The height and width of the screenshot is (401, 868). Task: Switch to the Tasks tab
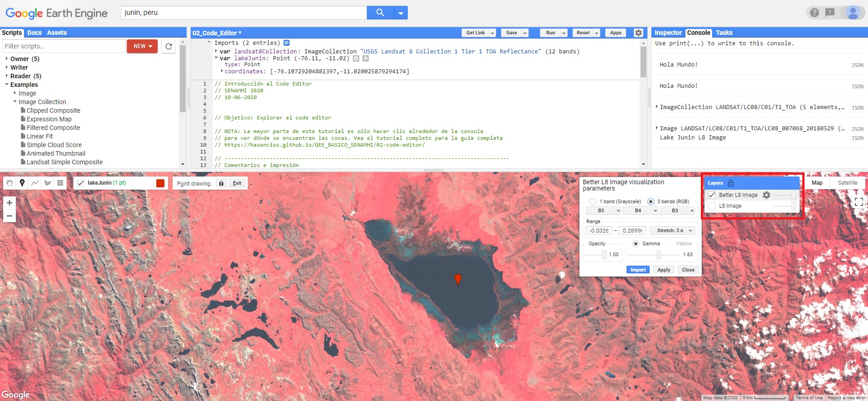[724, 33]
